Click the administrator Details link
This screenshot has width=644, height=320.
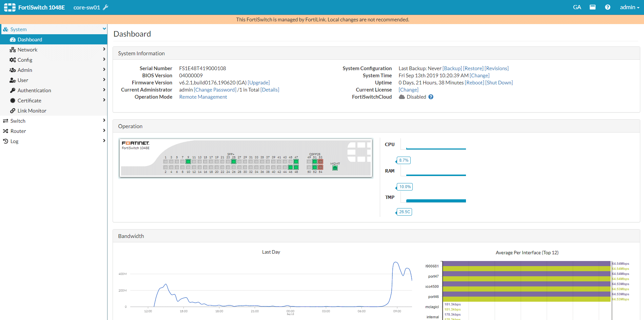[x=270, y=90]
